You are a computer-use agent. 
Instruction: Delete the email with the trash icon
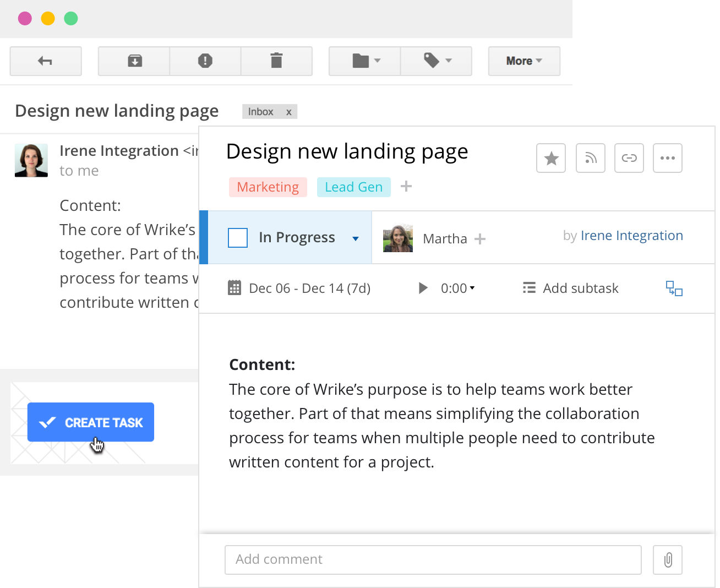(x=277, y=61)
